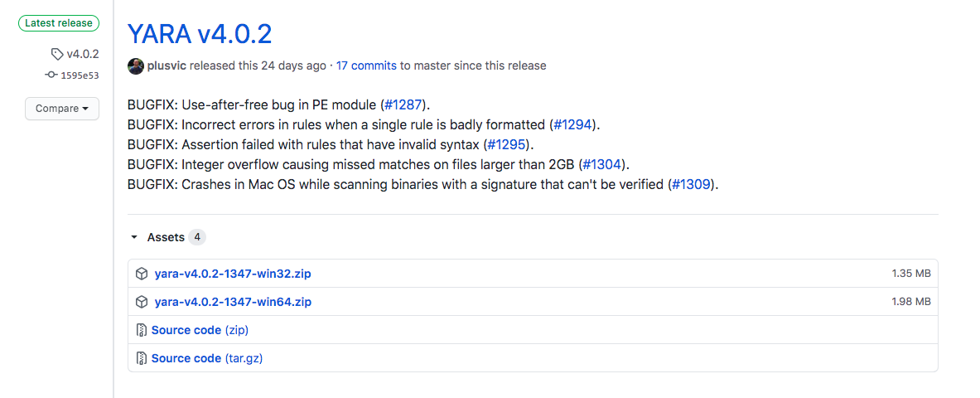Click the package icon for win32 zip
The image size is (980, 398).
142,274
